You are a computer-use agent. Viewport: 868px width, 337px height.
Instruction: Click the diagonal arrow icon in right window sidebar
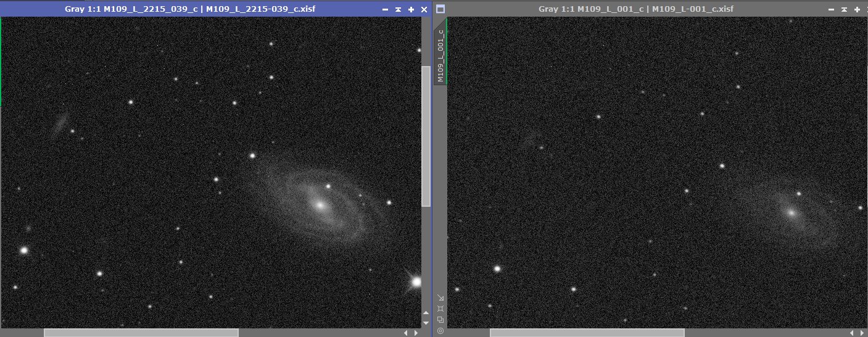[x=440, y=297]
